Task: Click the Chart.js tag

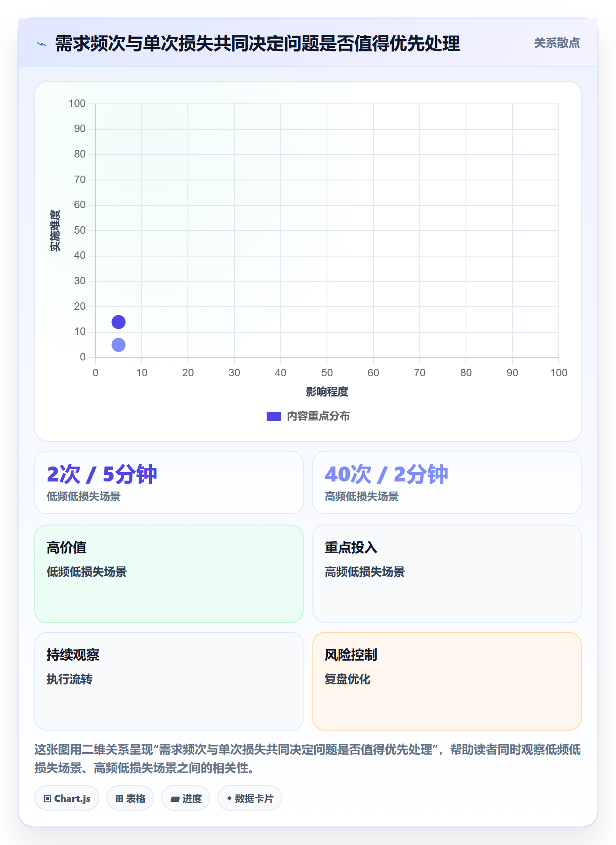Action: 67,798
